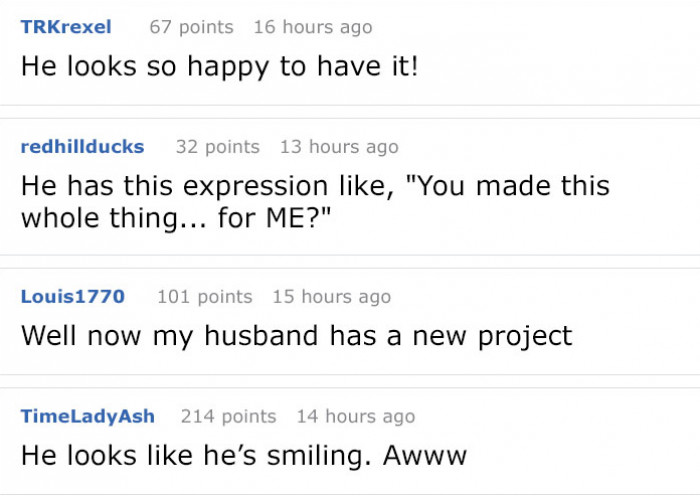Open the "14 hours ago" timestamp permalink
The image size is (700, 496).
click(x=355, y=416)
